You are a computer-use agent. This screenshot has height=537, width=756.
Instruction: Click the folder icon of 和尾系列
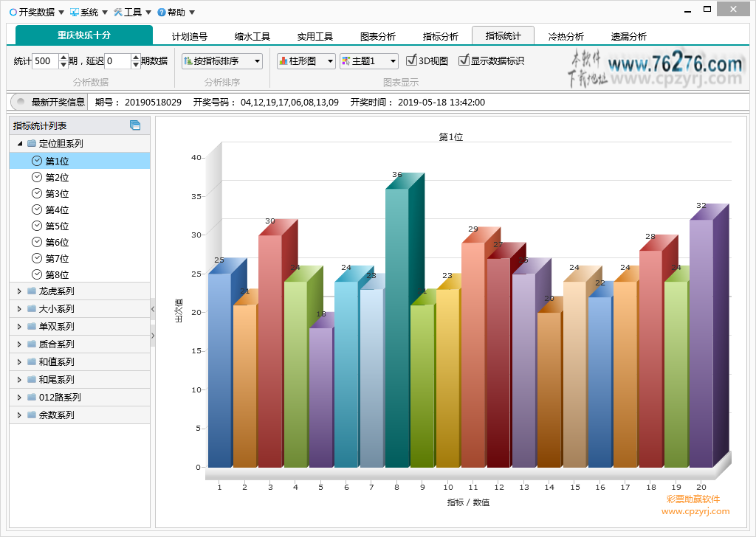(x=32, y=379)
